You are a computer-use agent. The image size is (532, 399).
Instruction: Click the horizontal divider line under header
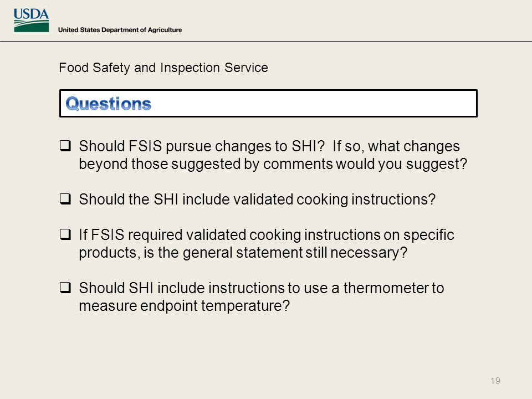tap(266, 42)
